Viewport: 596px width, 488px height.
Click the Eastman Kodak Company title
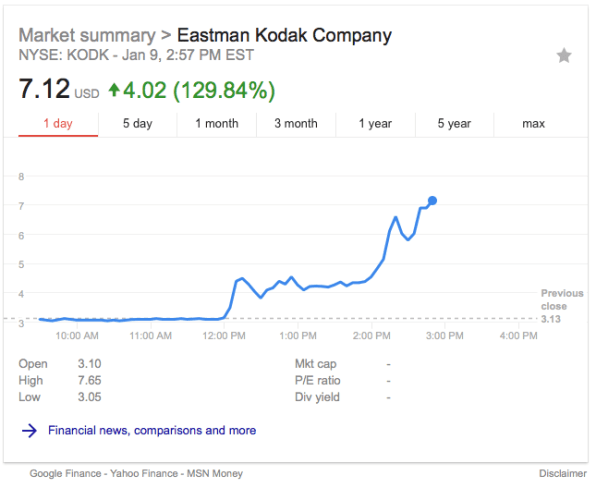[284, 35]
